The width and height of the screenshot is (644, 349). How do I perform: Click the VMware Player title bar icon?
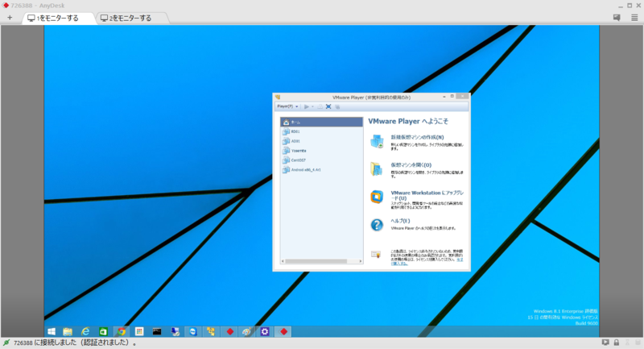click(x=278, y=98)
